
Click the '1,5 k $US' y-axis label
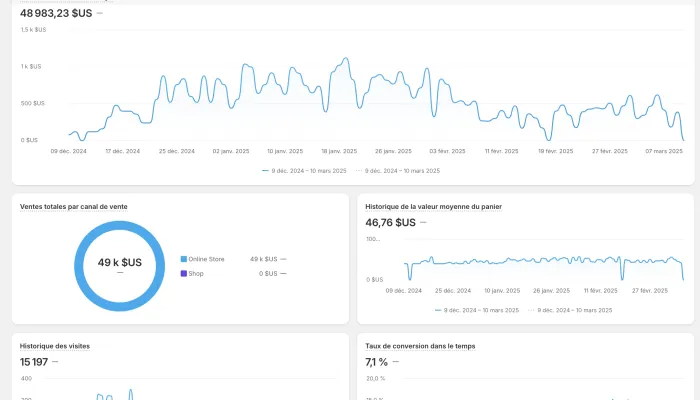[33, 29]
